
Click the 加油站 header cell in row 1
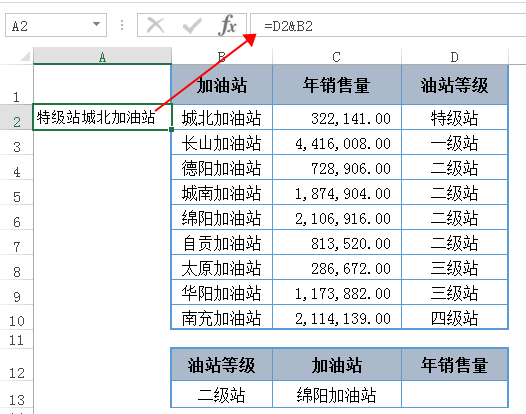222,85
